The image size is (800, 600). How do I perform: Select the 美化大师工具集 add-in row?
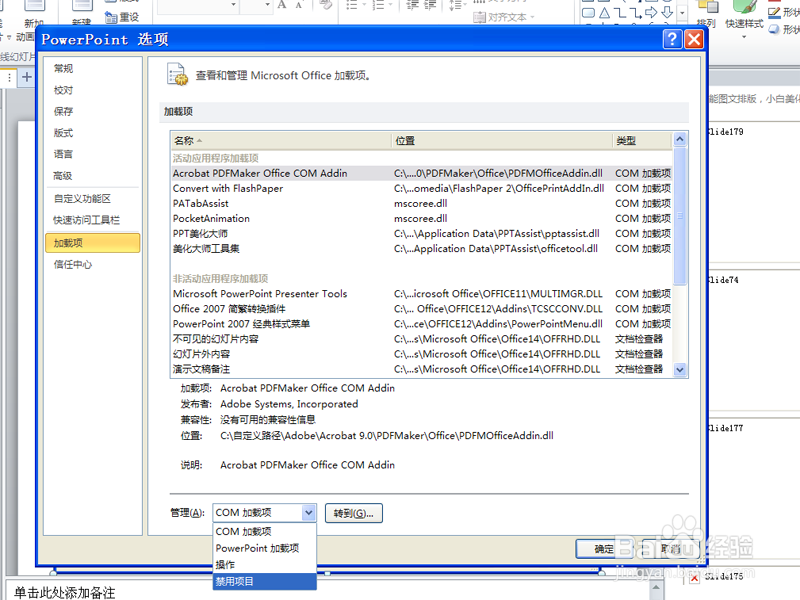[421, 248]
